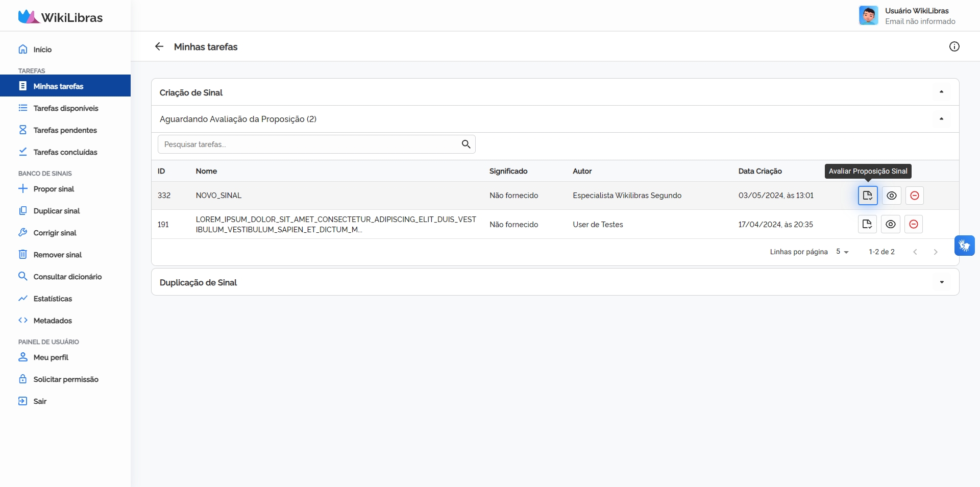The width and height of the screenshot is (980, 487).
Task: Click the info icon in the page header
Action: point(954,46)
